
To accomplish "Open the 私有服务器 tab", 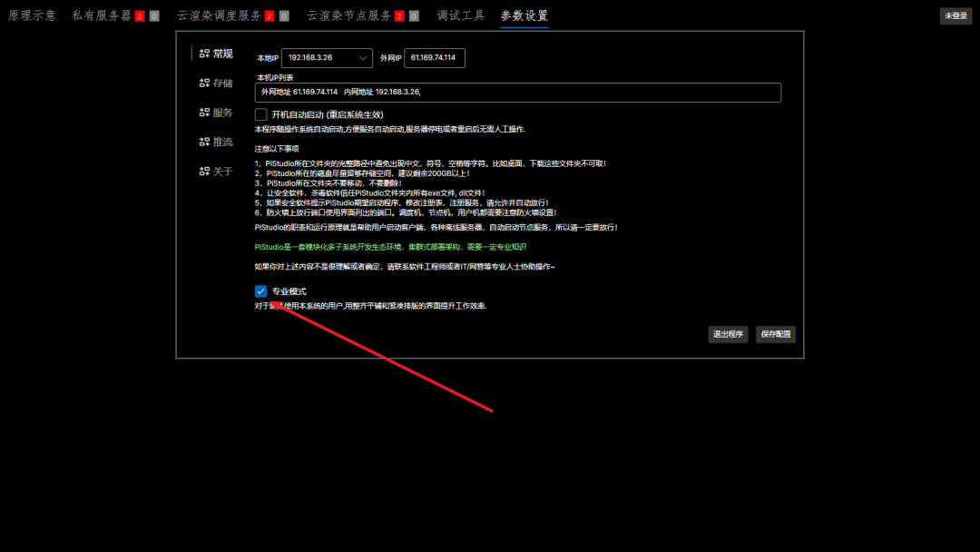I will click(102, 15).
